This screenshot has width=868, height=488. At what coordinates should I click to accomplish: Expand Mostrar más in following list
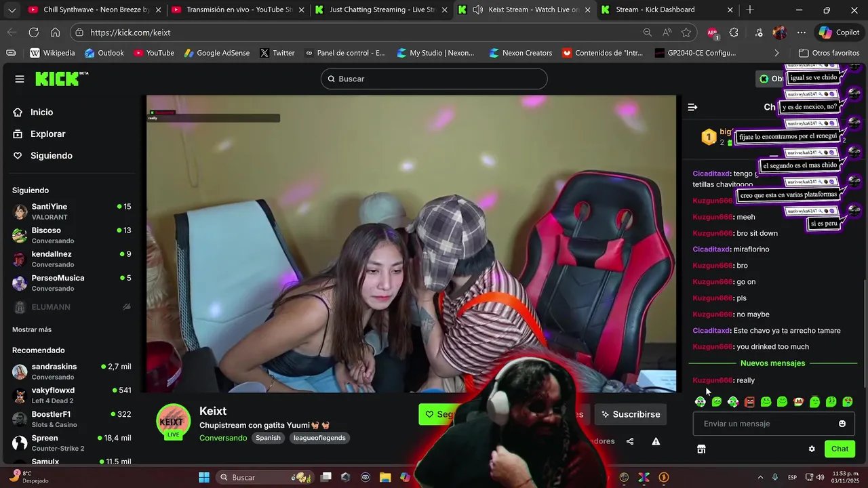(32, 329)
